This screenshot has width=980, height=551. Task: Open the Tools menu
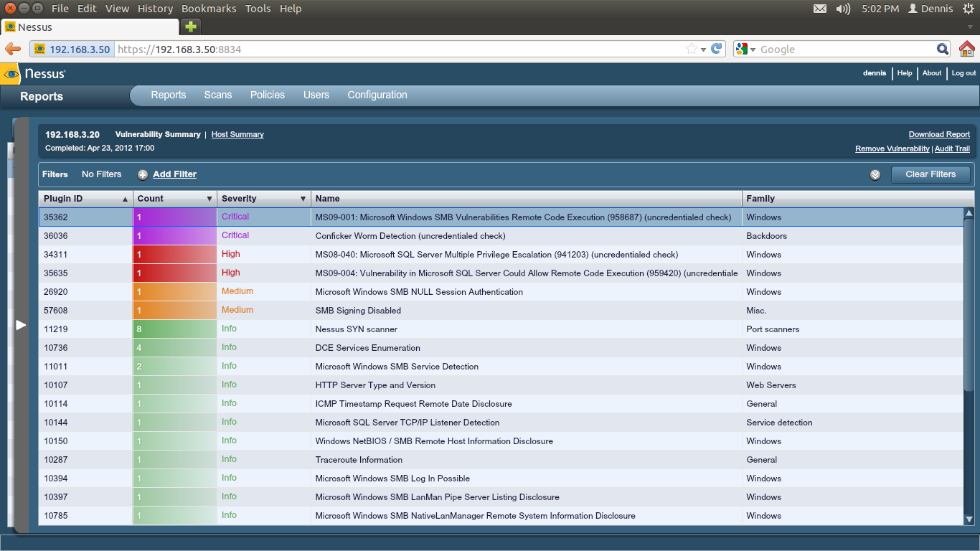pyautogui.click(x=258, y=9)
